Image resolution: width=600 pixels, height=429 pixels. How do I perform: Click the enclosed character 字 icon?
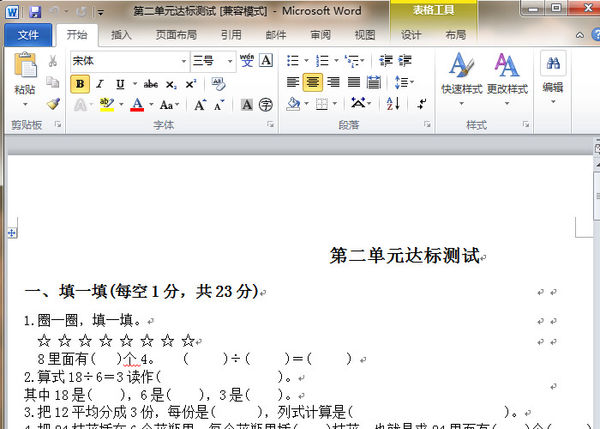pyautogui.click(x=266, y=105)
